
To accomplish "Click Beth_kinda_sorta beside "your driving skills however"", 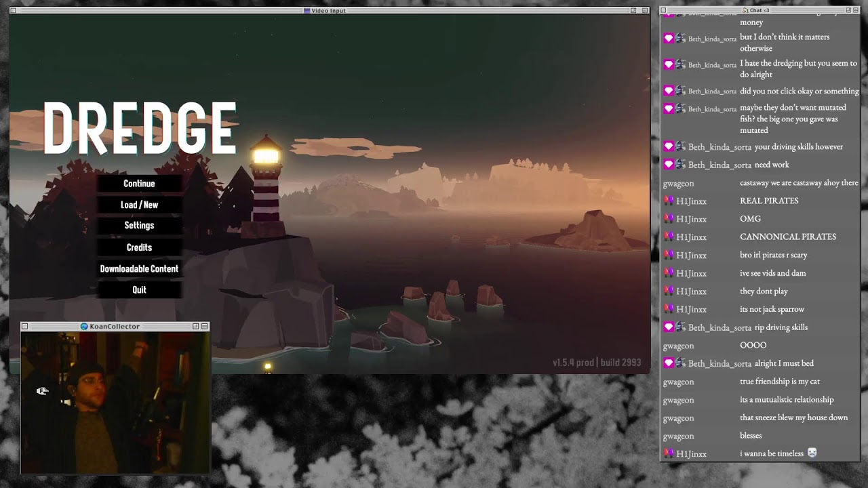I will [x=719, y=147].
